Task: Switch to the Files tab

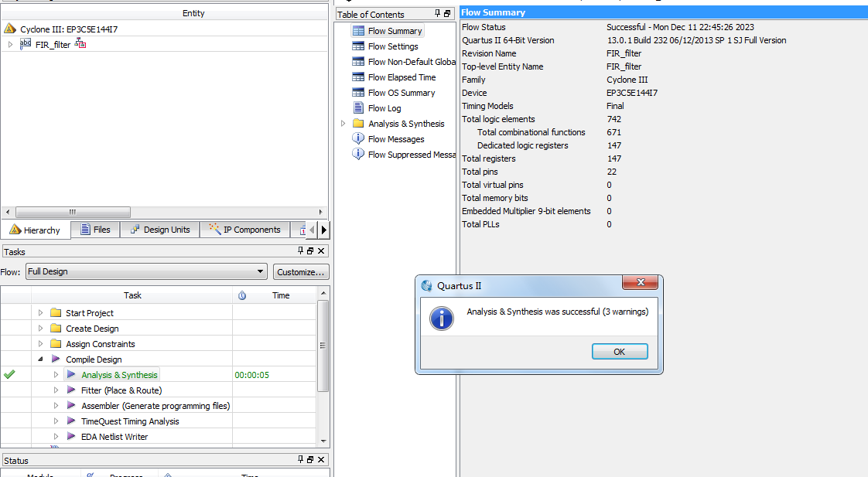Action: [x=95, y=229]
